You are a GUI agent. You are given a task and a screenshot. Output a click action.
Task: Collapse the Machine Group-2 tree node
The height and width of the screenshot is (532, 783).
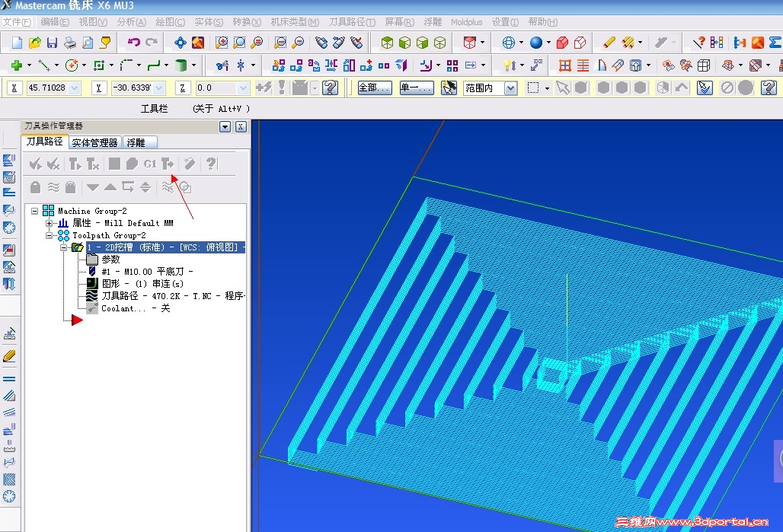34,211
